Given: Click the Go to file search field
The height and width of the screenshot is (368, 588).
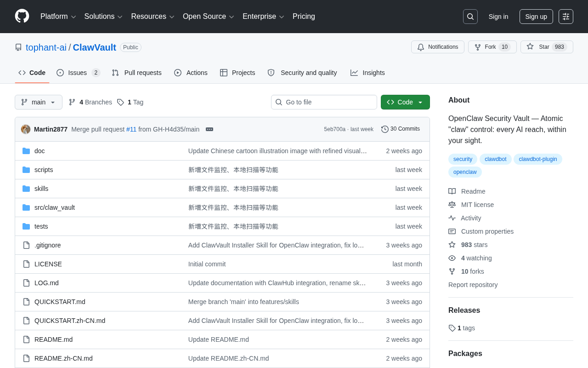Looking at the screenshot, I should click(x=324, y=102).
